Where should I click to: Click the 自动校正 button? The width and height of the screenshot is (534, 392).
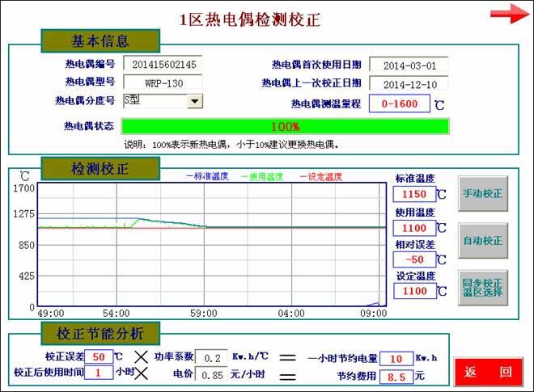(483, 241)
